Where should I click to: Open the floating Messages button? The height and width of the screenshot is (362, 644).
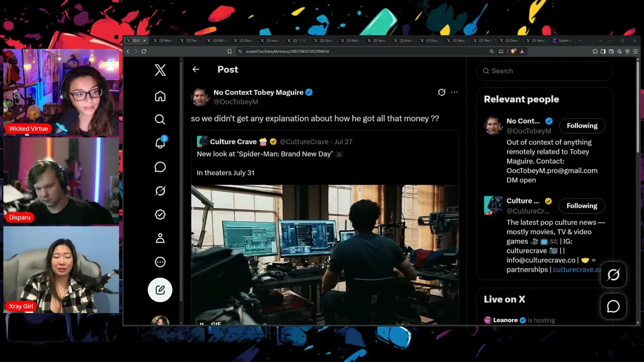tap(613, 306)
